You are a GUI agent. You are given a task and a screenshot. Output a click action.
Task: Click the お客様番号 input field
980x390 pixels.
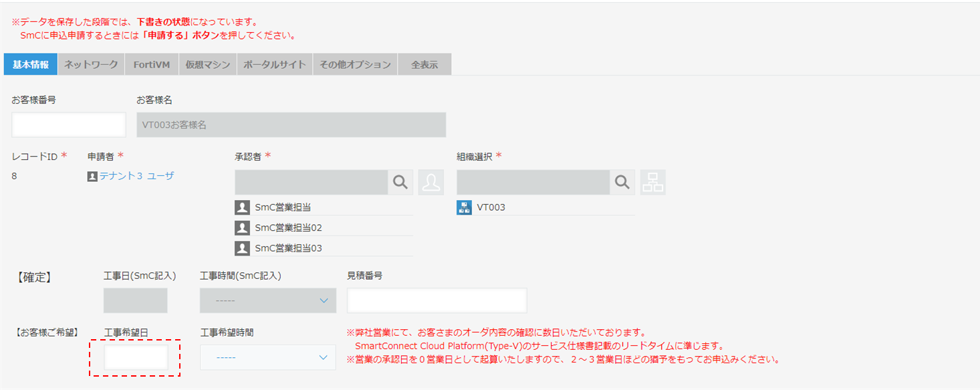(69, 125)
